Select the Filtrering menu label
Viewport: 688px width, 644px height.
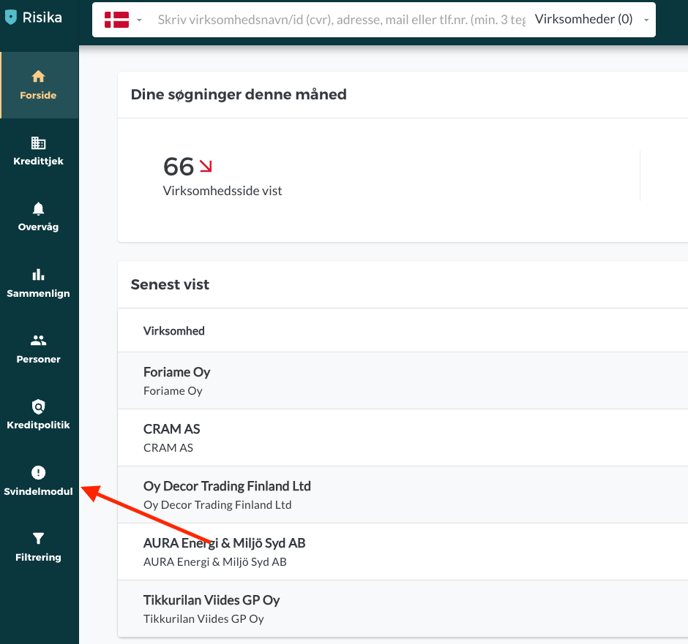coord(38,557)
